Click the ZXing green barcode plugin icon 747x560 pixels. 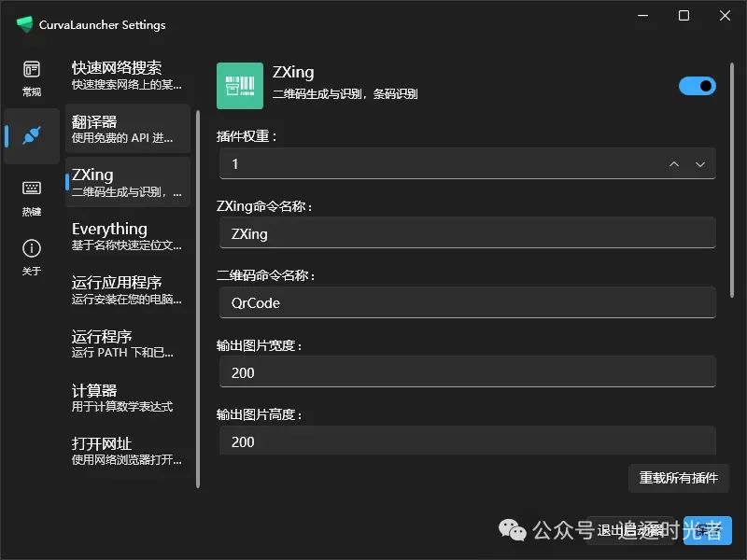239,86
